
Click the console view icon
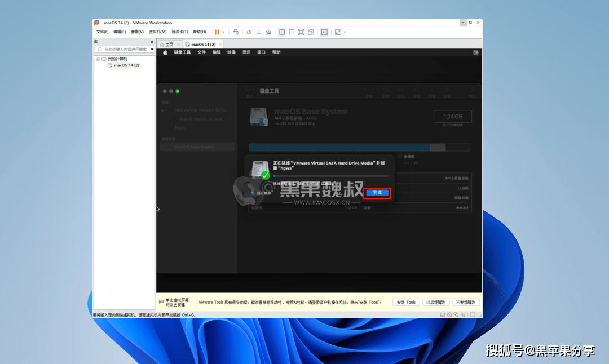(324, 32)
